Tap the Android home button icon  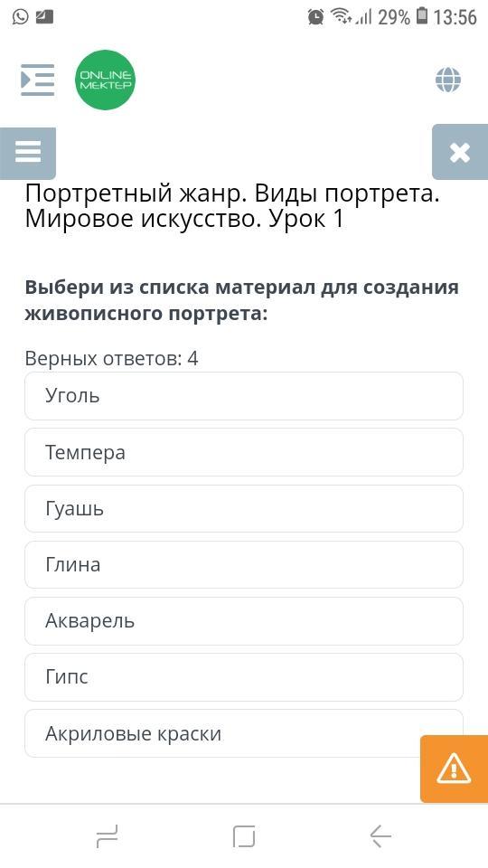(244, 835)
